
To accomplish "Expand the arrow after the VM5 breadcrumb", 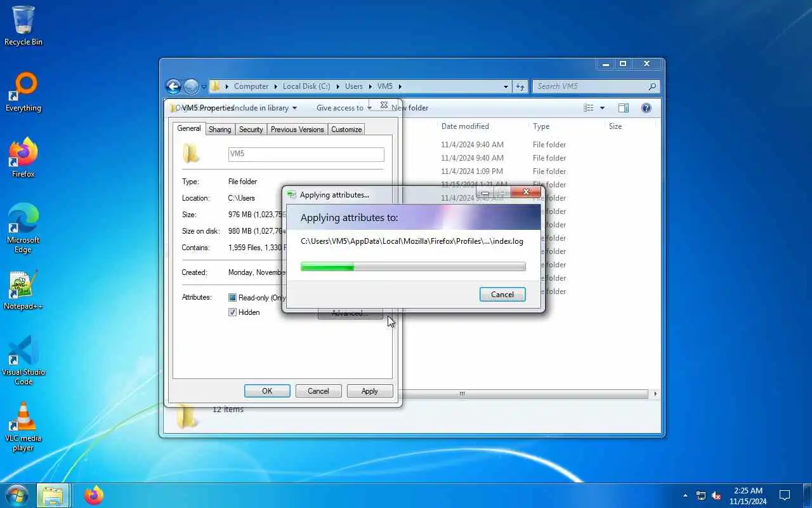I will coord(400,86).
